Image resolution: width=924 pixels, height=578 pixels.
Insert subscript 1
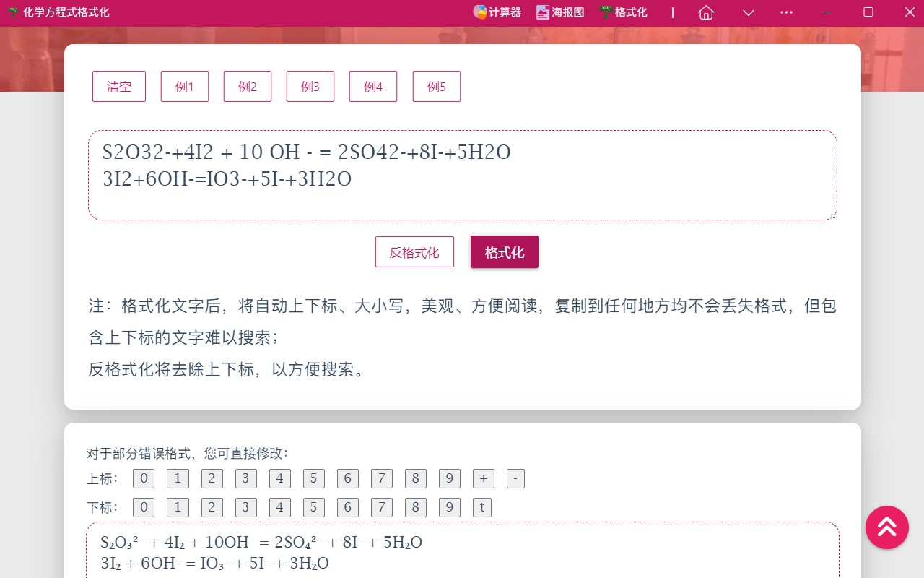point(178,507)
